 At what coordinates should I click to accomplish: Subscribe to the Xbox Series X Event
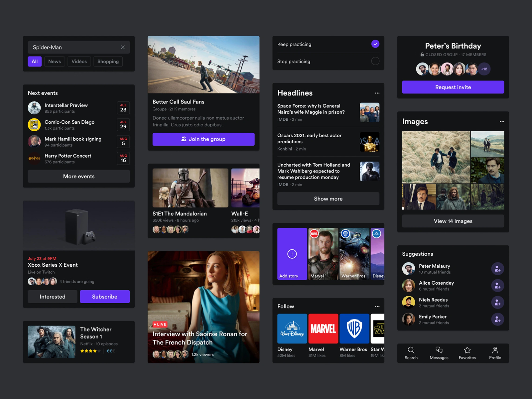105,297
